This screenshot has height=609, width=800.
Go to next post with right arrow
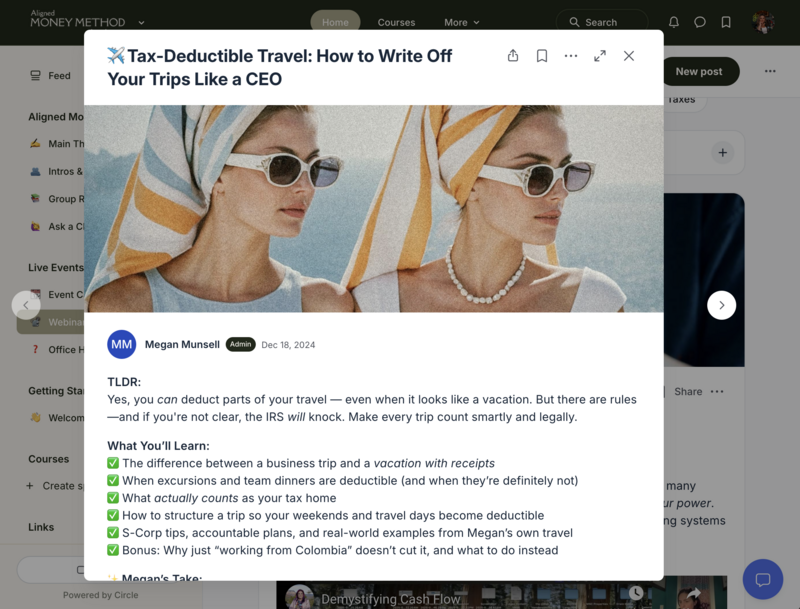point(721,305)
